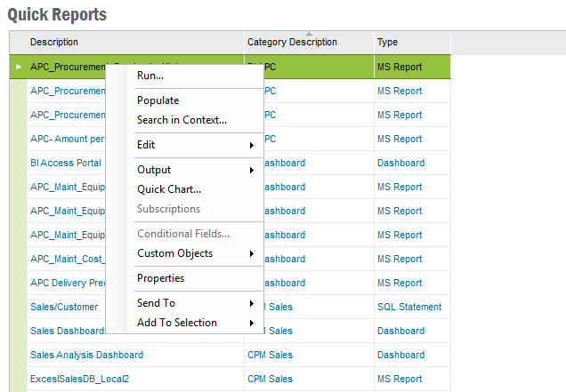
Task: Open the ExcelSalesDB_Local2 report
Action: point(79,379)
